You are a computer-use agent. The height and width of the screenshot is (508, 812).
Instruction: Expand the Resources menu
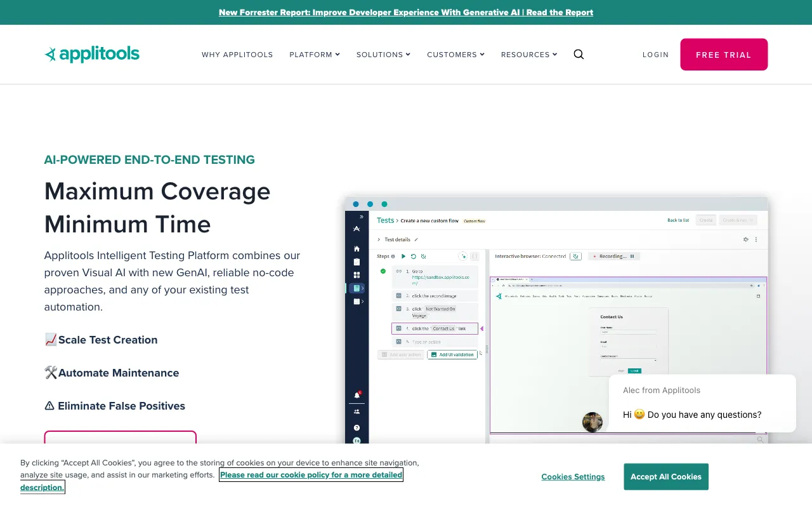pyautogui.click(x=529, y=55)
